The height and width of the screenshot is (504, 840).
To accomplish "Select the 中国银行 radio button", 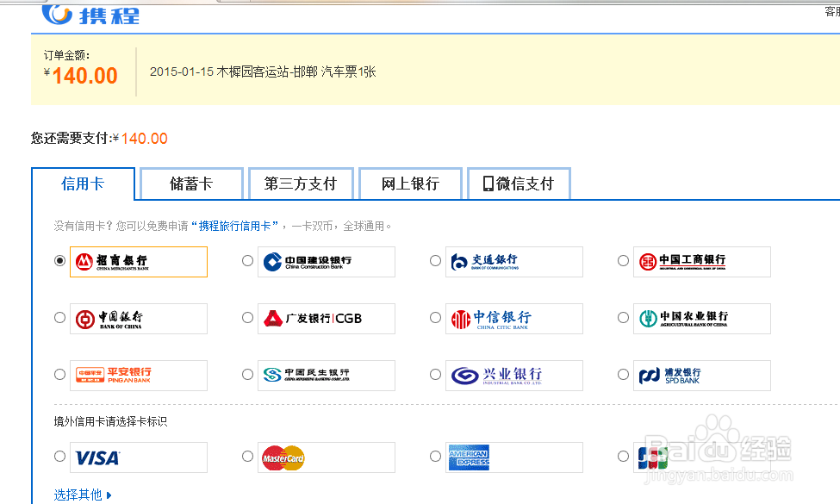I will [x=60, y=318].
